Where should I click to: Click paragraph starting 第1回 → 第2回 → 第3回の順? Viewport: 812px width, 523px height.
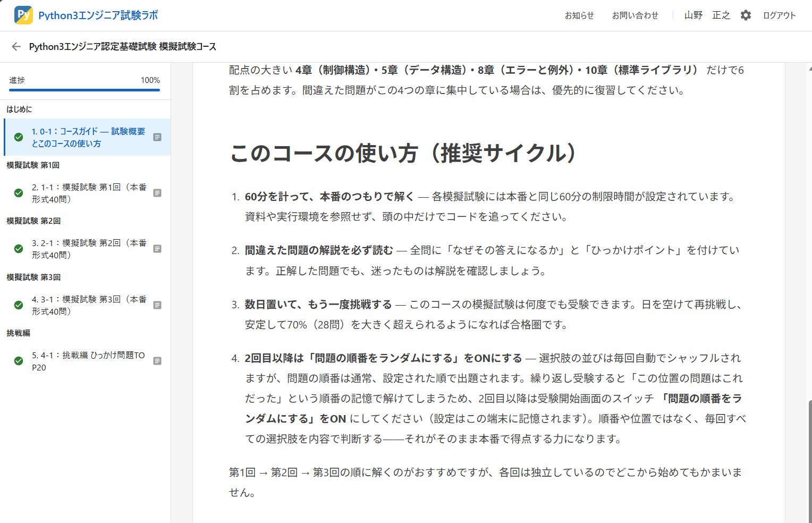pos(486,483)
